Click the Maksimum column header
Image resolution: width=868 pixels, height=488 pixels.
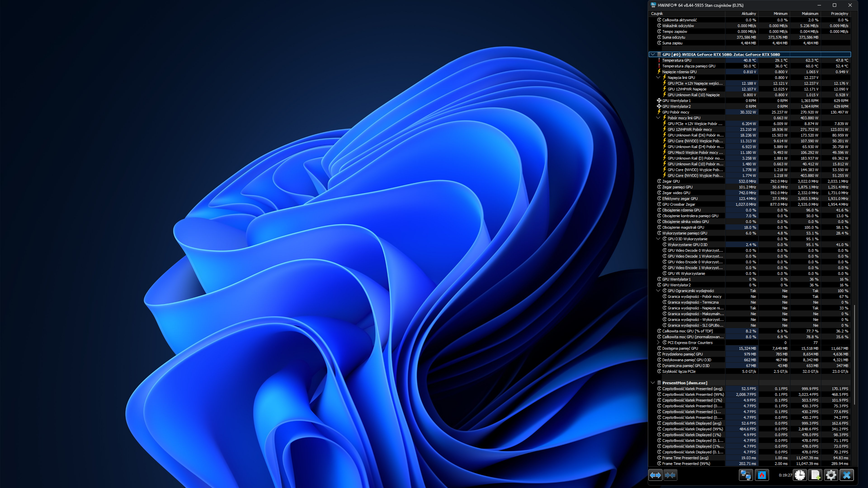[x=810, y=14]
